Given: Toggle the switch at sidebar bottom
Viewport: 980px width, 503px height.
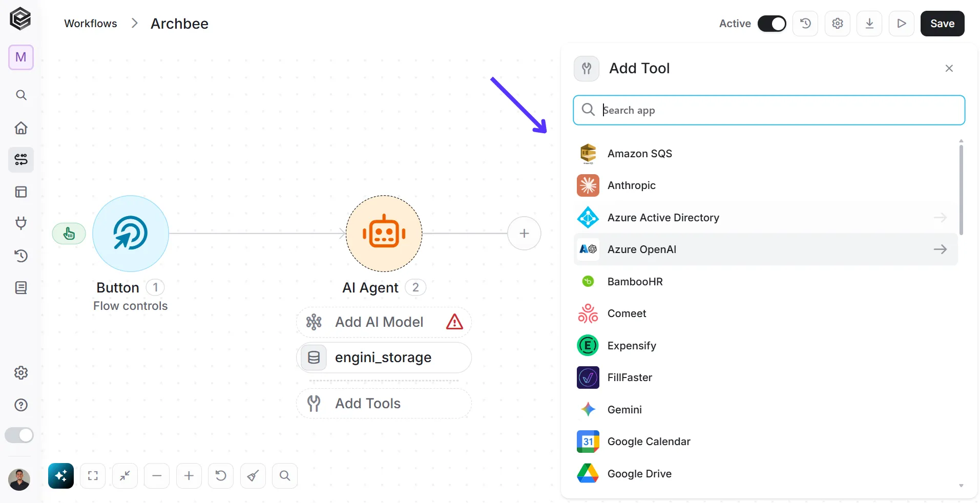Looking at the screenshot, I should point(19,435).
